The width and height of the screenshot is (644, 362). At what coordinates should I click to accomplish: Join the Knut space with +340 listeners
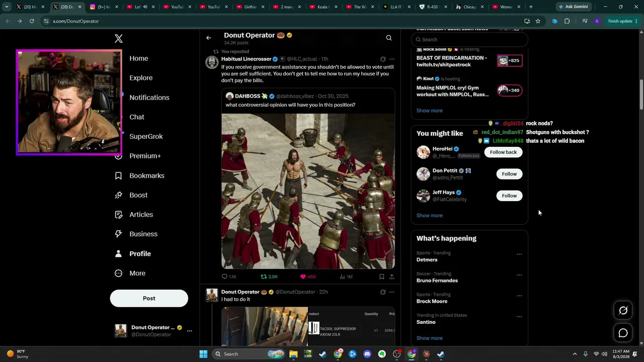coord(510,90)
